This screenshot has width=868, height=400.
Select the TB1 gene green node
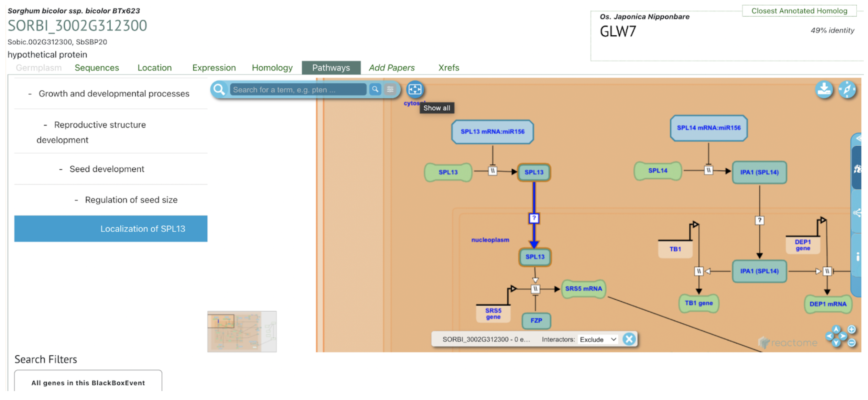pyautogui.click(x=698, y=303)
